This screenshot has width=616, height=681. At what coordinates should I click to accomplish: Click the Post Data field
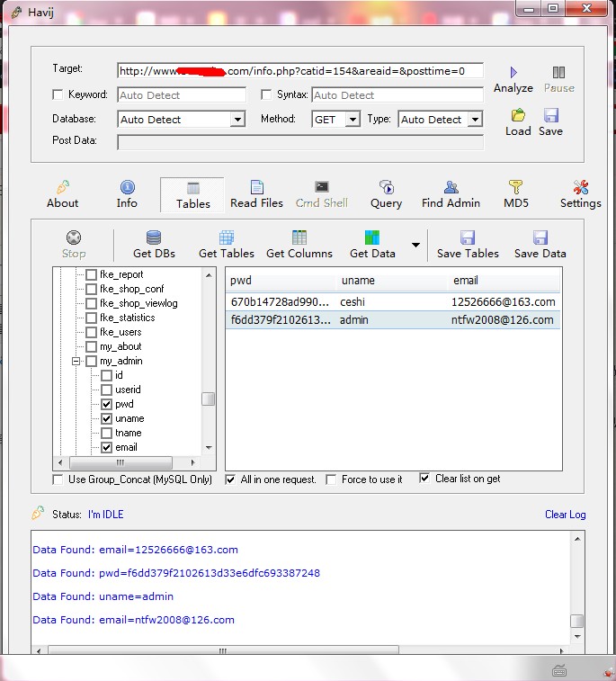coord(300,142)
